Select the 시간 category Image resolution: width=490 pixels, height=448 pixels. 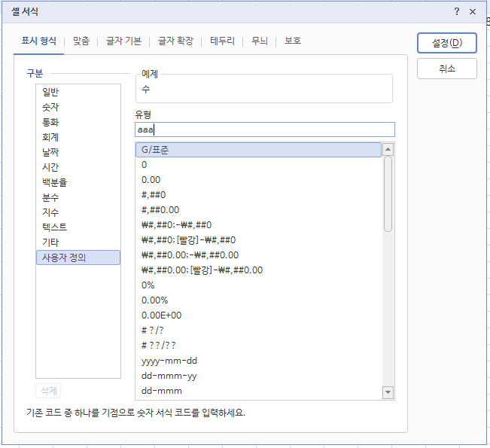tap(78, 167)
